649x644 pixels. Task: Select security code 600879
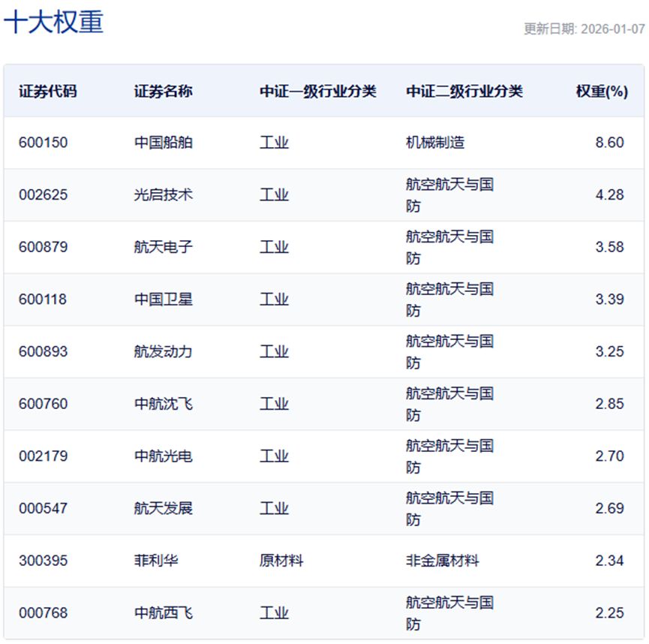(x=43, y=247)
